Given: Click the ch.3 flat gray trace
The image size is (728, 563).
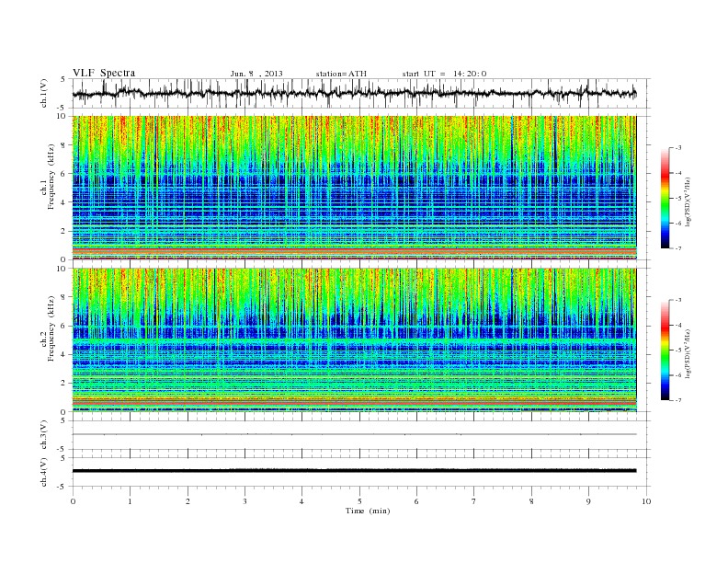Looking at the screenshot, I should click(354, 434).
